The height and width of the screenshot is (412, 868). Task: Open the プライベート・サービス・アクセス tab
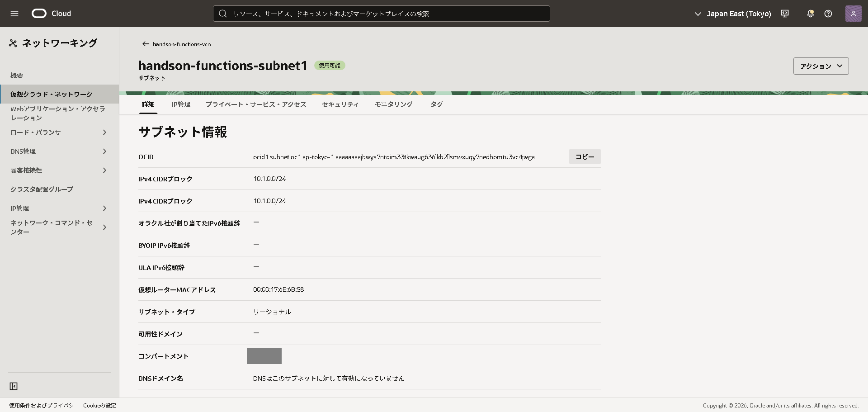(x=256, y=104)
